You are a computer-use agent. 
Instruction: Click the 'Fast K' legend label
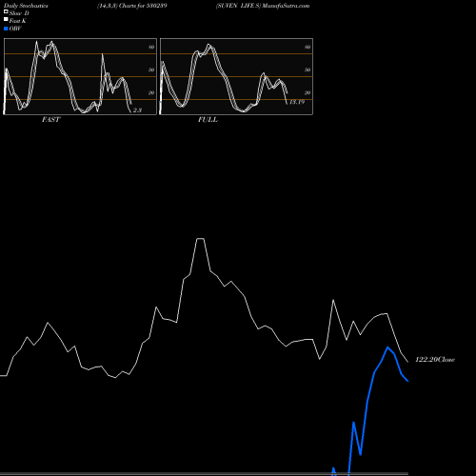click(18, 21)
